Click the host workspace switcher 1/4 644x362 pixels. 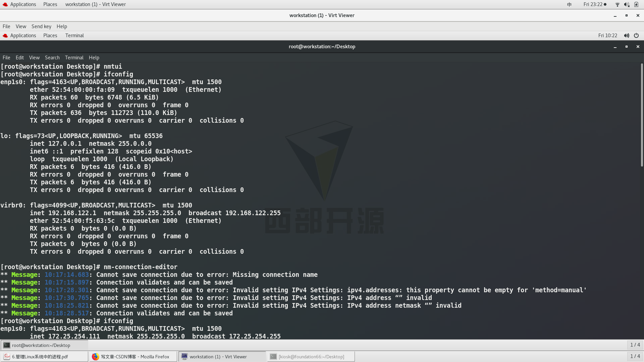tap(635, 356)
